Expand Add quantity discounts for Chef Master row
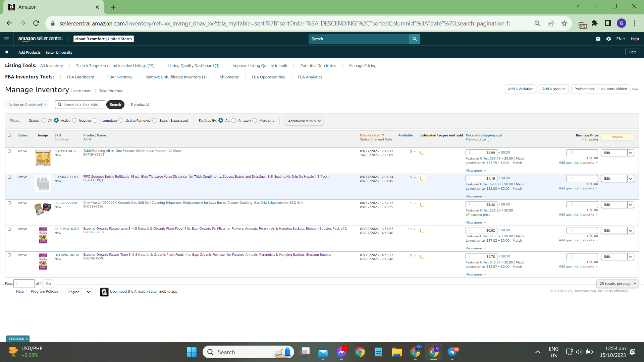The image size is (644, 362). click(578, 215)
